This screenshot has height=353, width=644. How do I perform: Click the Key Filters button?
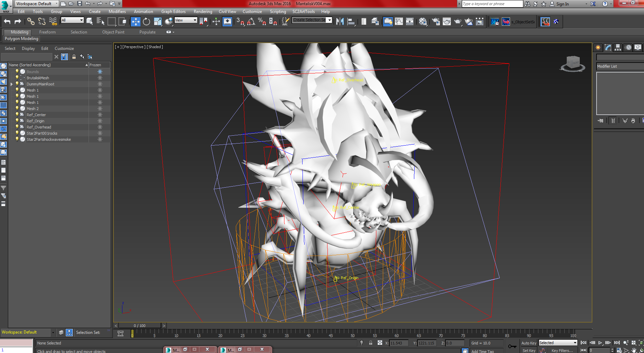click(x=562, y=350)
